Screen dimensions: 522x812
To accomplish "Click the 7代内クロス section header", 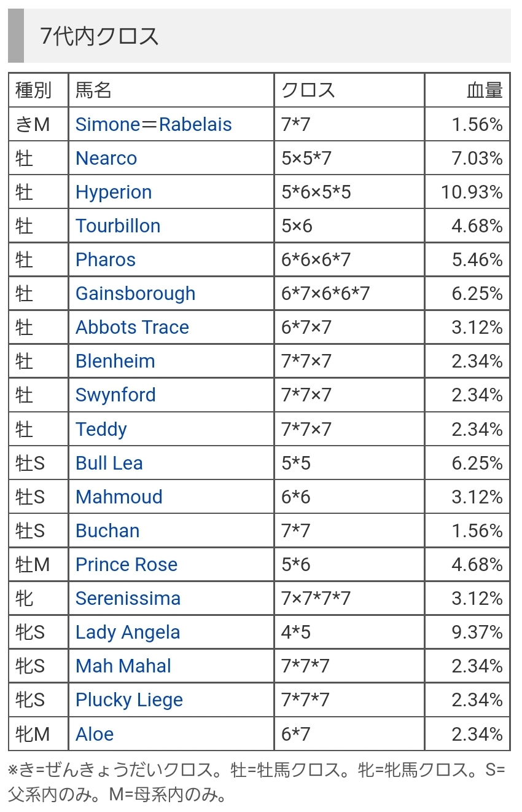I will [99, 37].
